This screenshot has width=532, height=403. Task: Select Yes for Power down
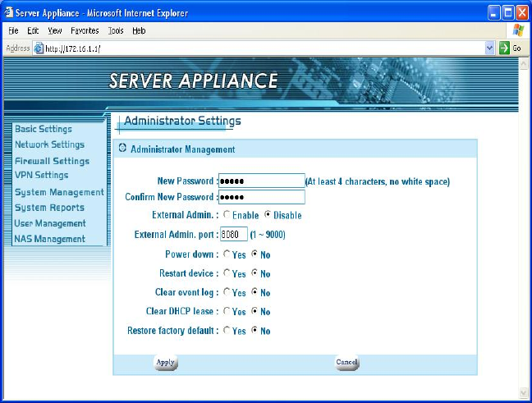227,254
